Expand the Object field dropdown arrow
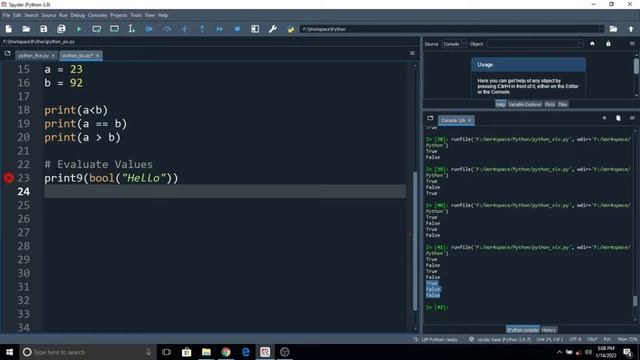The height and width of the screenshot is (360, 640). 581,44
